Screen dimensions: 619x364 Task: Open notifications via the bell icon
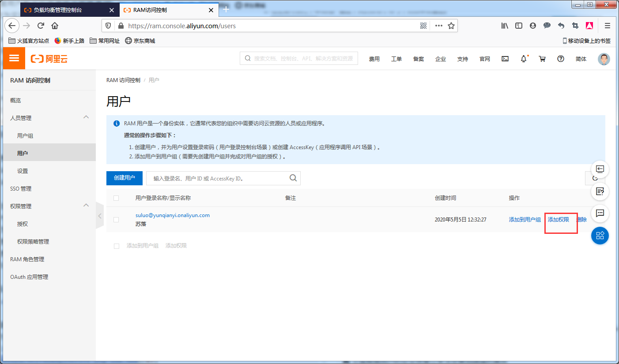click(x=524, y=58)
